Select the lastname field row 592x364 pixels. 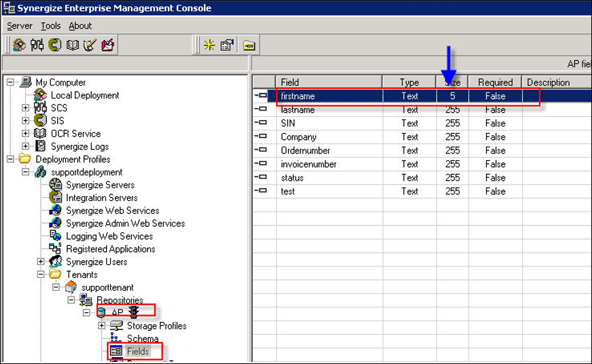point(422,110)
